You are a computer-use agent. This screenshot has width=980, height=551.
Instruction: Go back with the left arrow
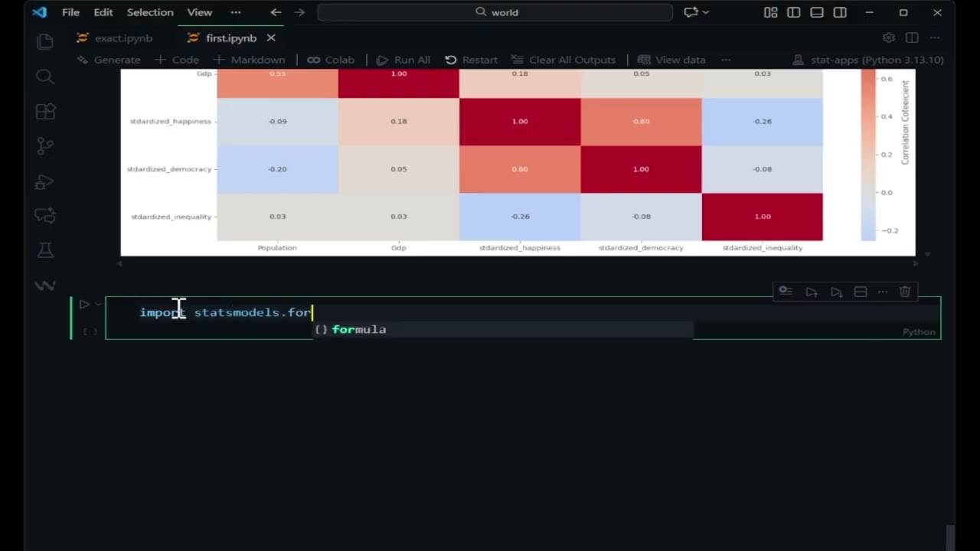(276, 12)
